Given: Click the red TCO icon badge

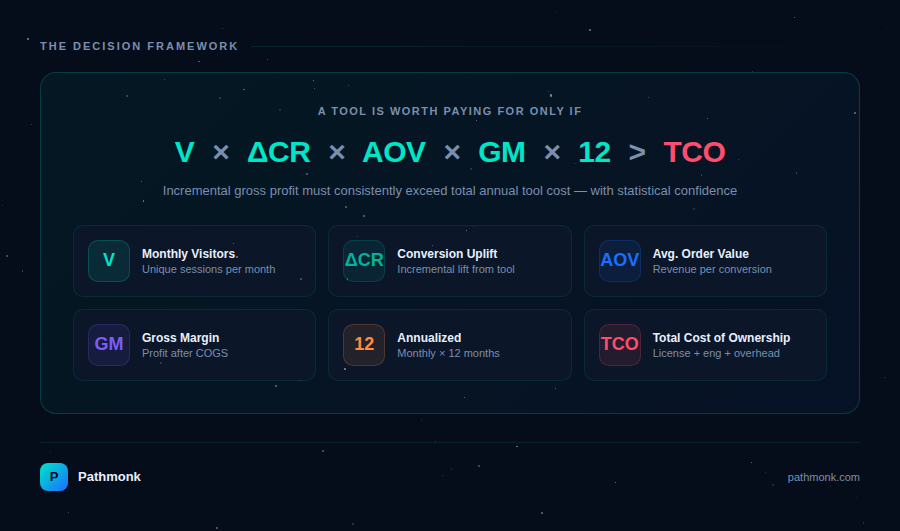Looking at the screenshot, I should [619, 345].
